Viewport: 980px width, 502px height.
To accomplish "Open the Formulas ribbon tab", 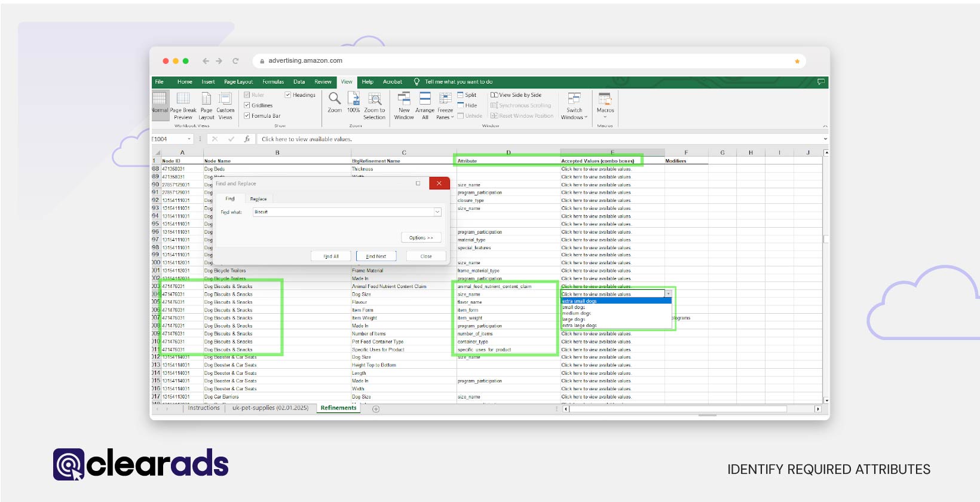I will (273, 82).
